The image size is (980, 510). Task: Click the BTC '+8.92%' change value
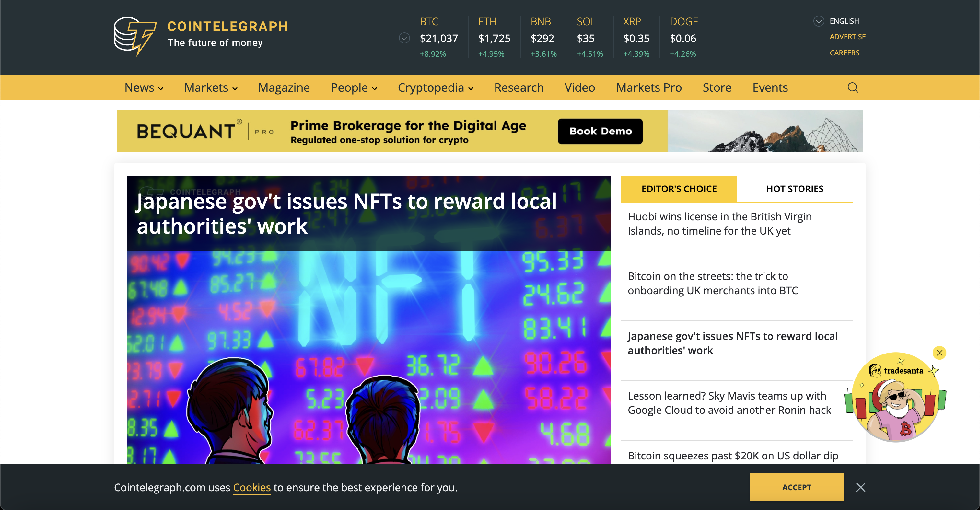[433, 54]
